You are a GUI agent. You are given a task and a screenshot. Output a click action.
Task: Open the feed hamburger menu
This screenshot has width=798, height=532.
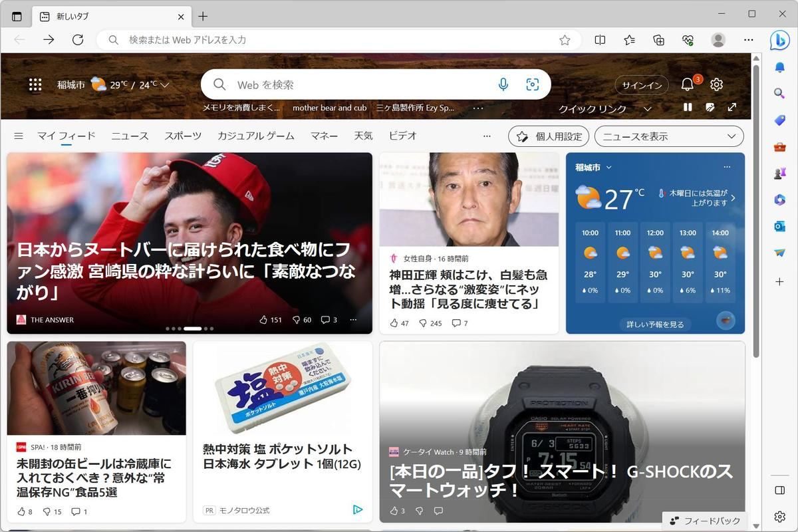[19, 136]
